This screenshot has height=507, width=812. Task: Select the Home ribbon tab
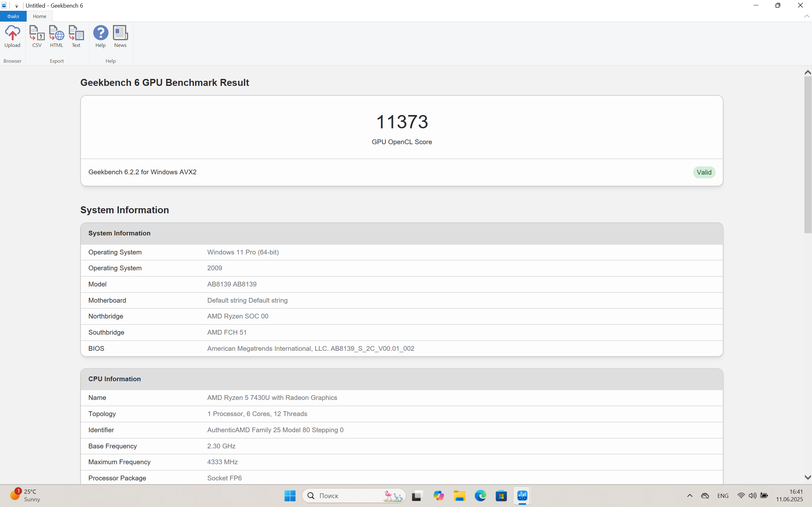pyautogui.click(x=40, y=16)
